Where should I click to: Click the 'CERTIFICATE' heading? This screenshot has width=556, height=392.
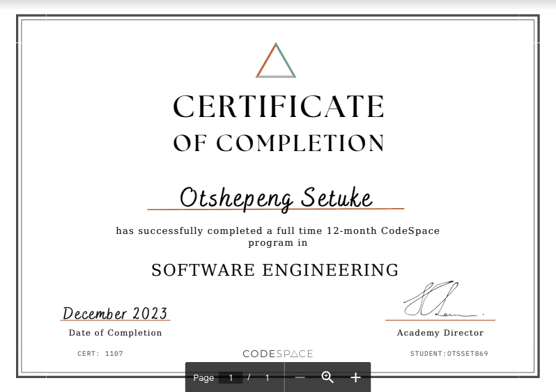279,107
